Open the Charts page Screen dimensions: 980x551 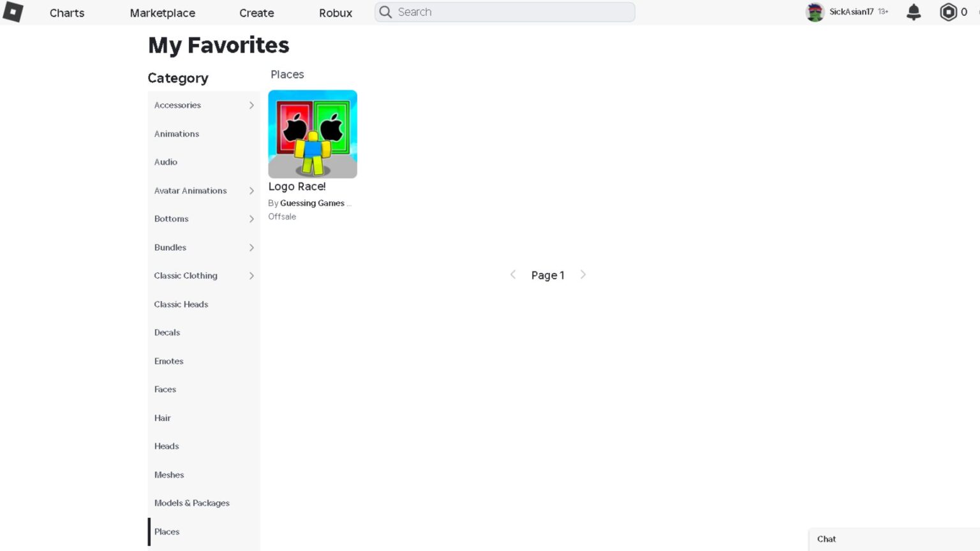[x=67, y=13]
